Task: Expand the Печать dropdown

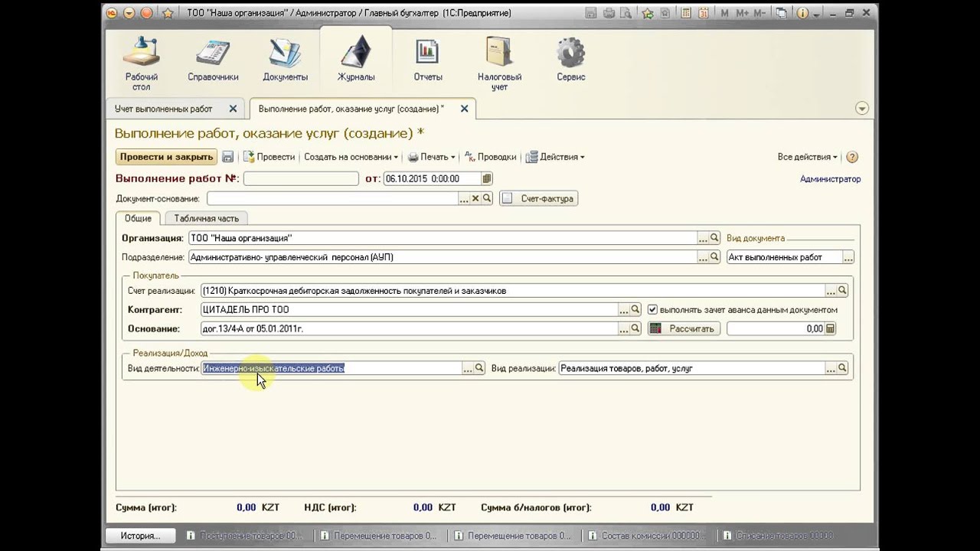Action: tap(431, 157)
